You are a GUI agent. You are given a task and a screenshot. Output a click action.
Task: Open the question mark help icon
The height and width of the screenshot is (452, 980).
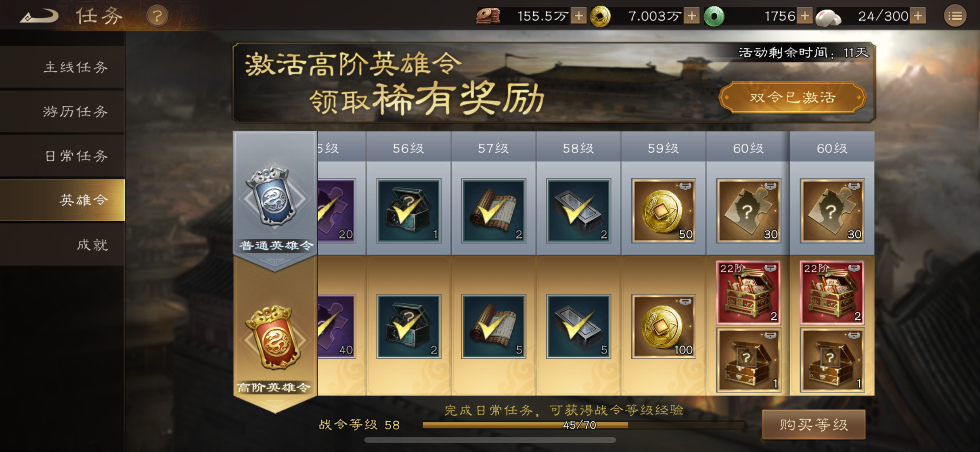tap(157, 16)
